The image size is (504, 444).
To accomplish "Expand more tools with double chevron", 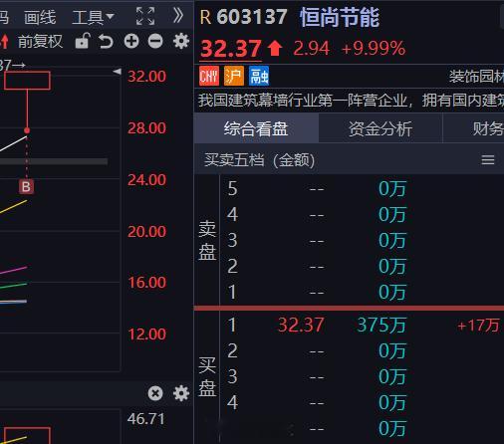I will (x=178, y=16).
